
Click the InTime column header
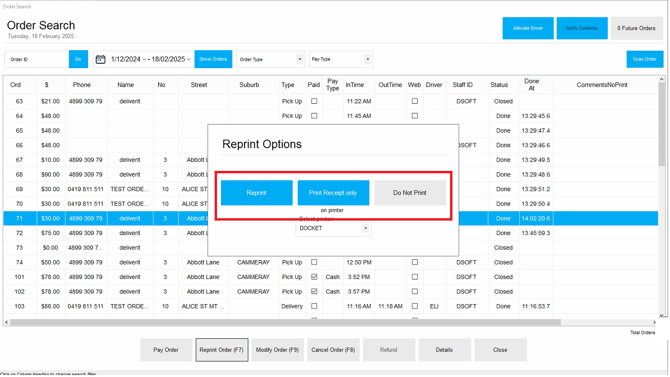355,85
